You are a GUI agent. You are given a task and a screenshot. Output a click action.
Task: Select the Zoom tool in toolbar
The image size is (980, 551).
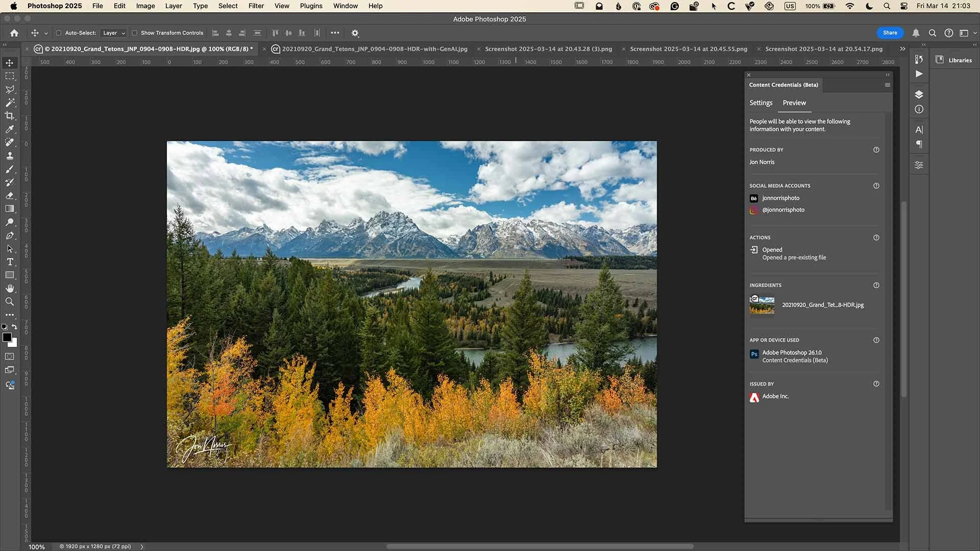click(10, 302)
